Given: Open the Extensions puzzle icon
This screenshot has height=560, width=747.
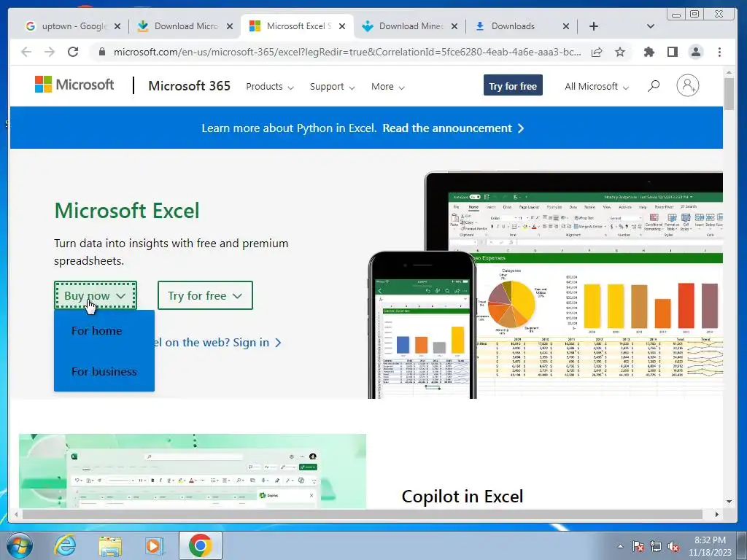Looking at the screenshot, I should point(649,52).
